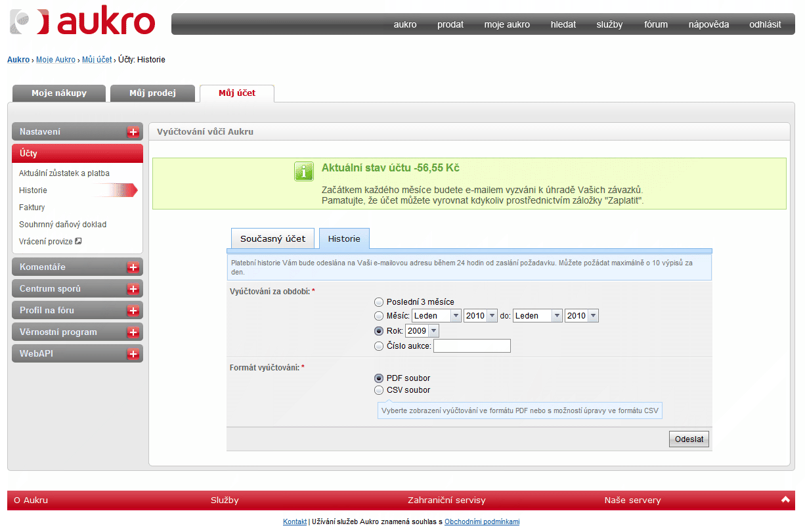Open the end month Leden dropdown
Viewport: 805px width, 532px height.
(x=538, y=316)
